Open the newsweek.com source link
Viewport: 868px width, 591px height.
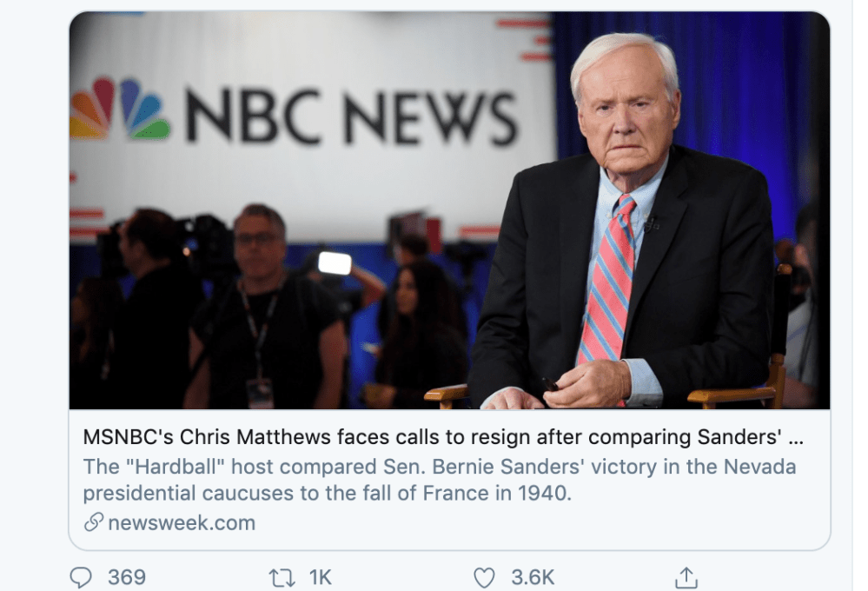pos(182,522)
